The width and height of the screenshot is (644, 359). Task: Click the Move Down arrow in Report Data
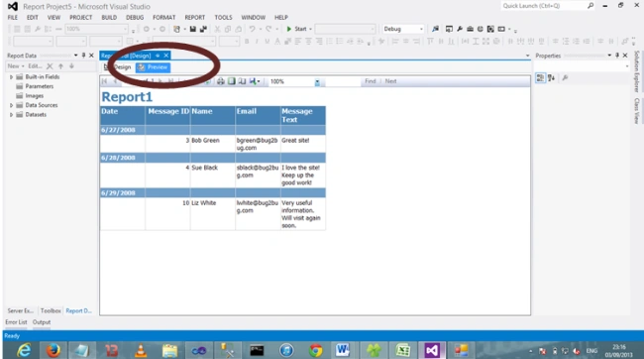click(71, 65)
